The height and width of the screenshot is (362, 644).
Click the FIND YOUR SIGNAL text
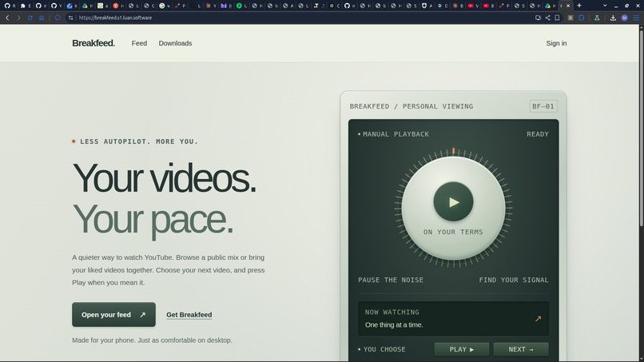[514, 280]
